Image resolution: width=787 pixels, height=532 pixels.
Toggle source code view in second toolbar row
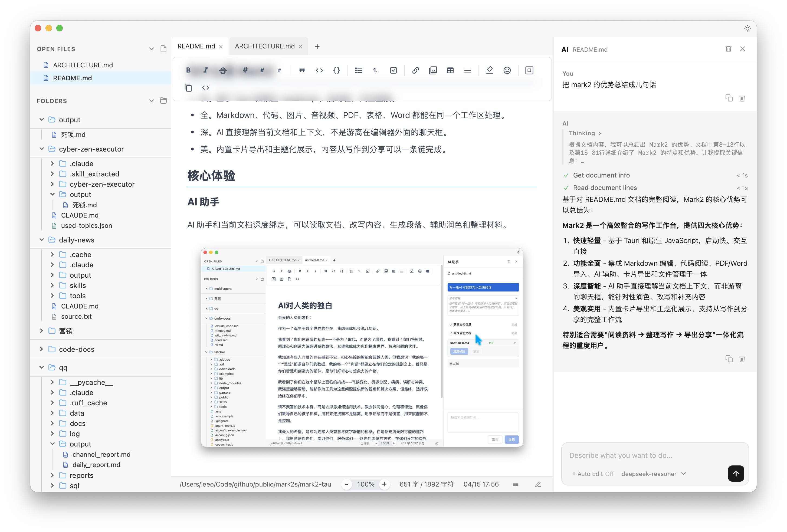(x=206, y=88)
